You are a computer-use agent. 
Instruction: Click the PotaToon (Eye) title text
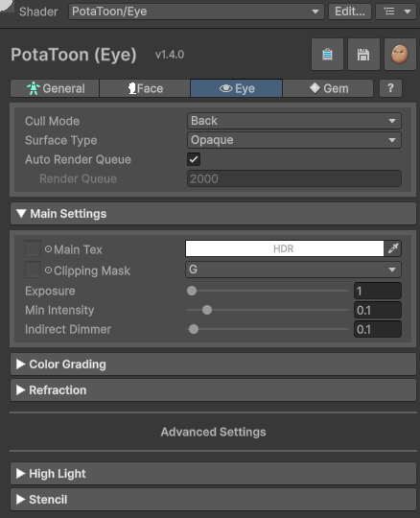click(x=74, y=55)
